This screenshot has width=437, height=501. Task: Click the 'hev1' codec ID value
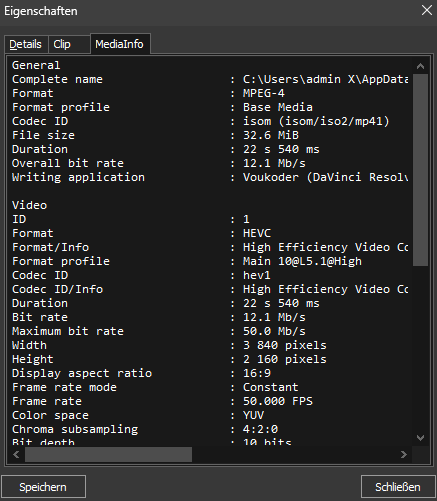[257, 275]
